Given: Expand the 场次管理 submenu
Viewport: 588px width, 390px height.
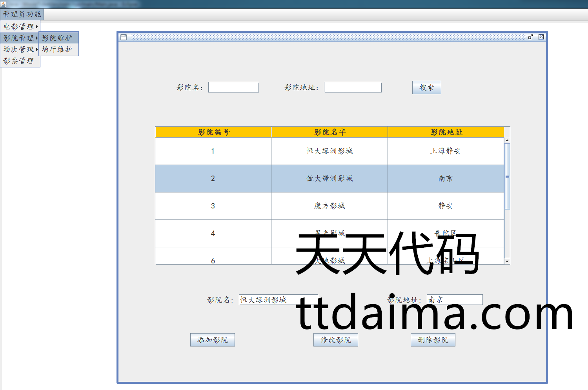Looking at the screenshot, I should pos(20,49).
